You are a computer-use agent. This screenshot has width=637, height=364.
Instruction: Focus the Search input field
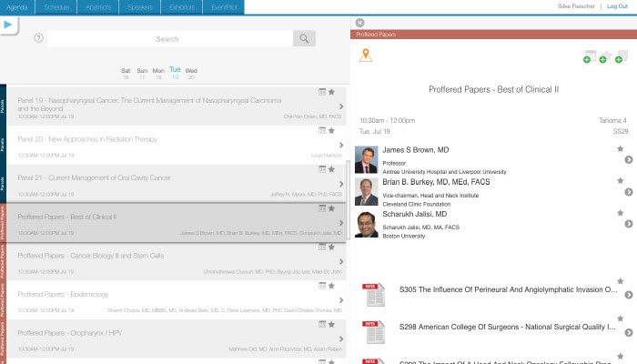point(170,38)
